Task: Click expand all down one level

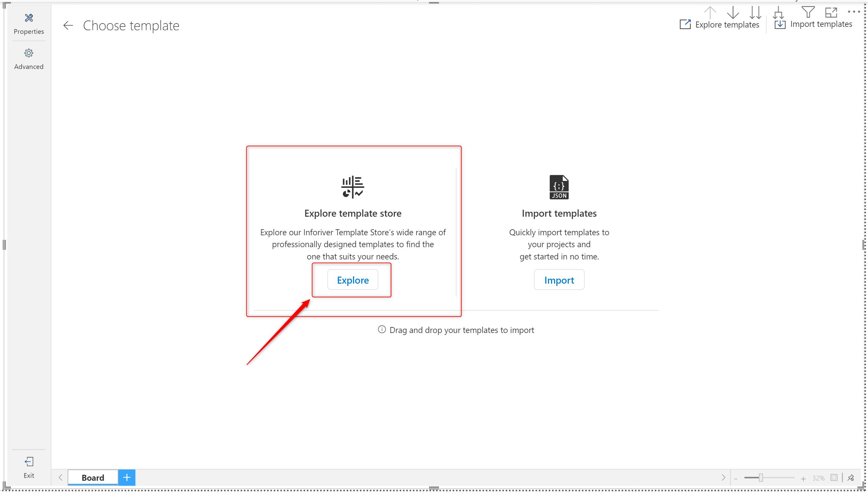Action: 778,12
